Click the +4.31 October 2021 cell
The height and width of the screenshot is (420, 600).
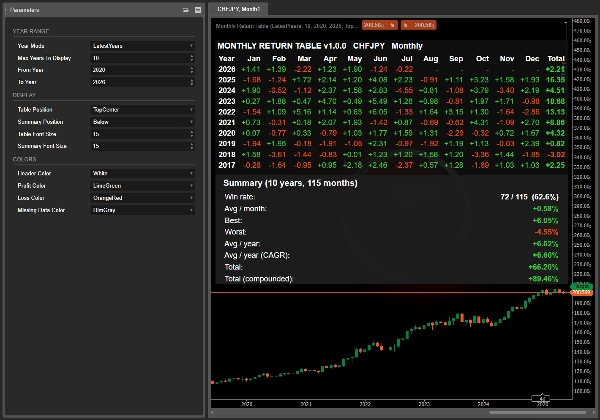tap(479, 123)
